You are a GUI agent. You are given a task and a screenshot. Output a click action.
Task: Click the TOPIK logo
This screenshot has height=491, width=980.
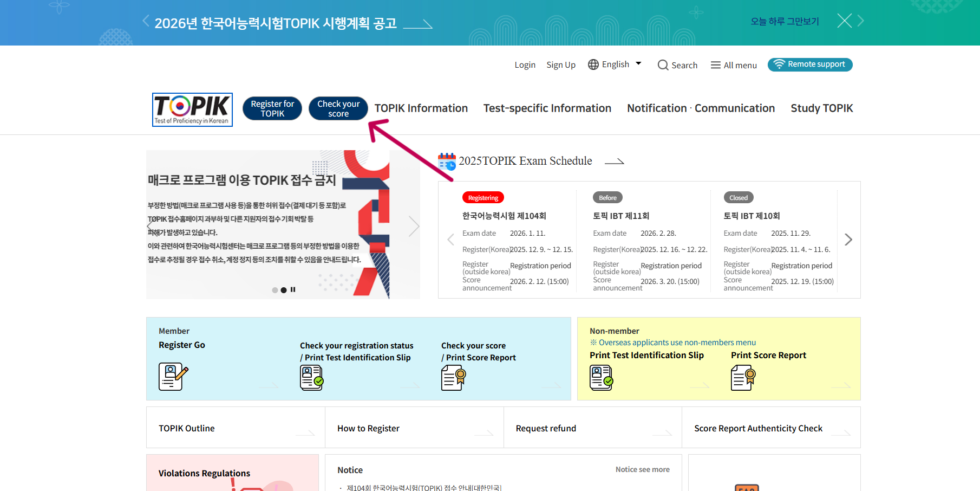tap(192, 109)
